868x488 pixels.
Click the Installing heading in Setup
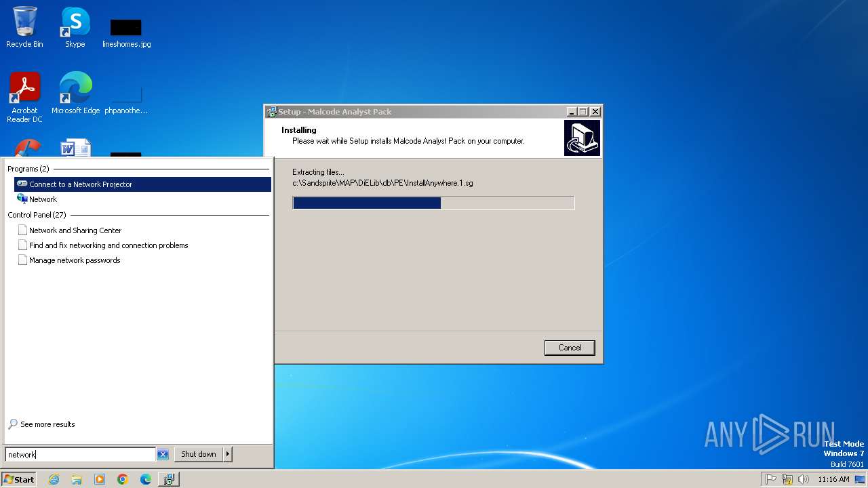point(299,130)
